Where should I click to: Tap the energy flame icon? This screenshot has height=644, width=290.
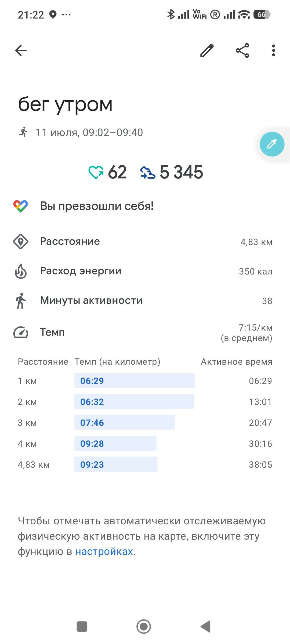[x=21, y=271]
